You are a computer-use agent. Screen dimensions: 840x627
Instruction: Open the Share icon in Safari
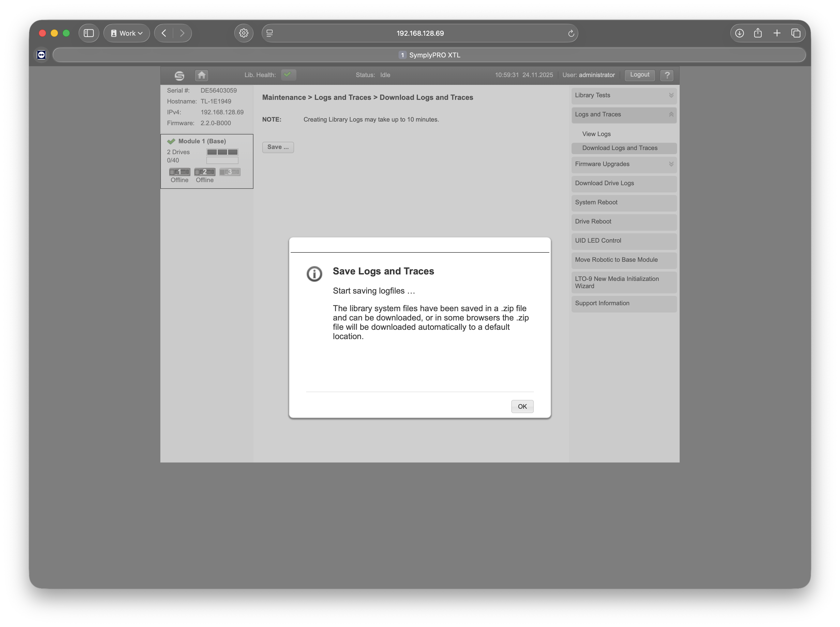coord(758,33)
